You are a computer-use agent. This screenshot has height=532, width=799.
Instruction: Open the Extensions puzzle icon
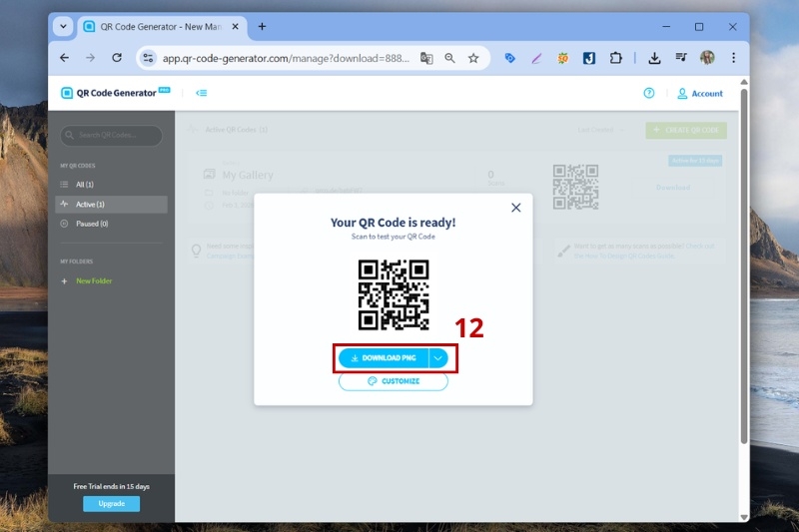[x=615, y=58]
